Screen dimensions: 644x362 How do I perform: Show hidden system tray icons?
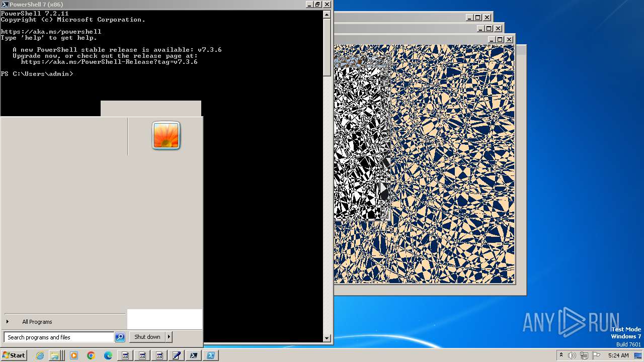[x=561, y=355]
